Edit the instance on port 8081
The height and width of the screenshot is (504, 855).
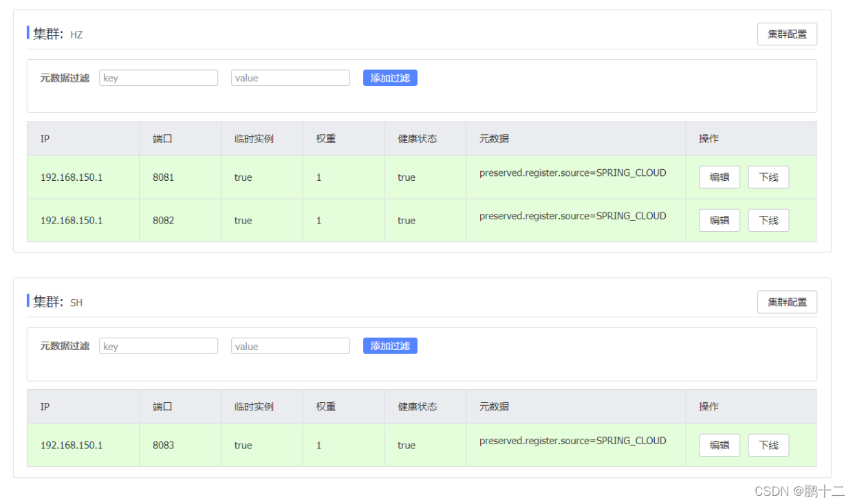719,177
